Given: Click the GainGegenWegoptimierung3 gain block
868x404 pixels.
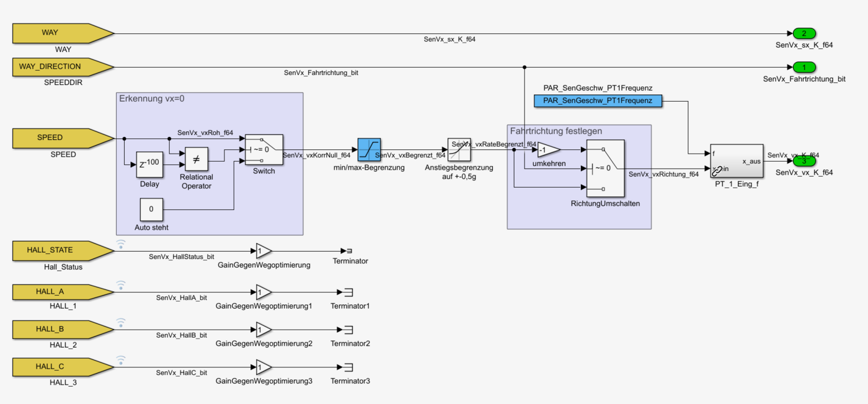Looking at the screenshot, I should pos(263,367).
